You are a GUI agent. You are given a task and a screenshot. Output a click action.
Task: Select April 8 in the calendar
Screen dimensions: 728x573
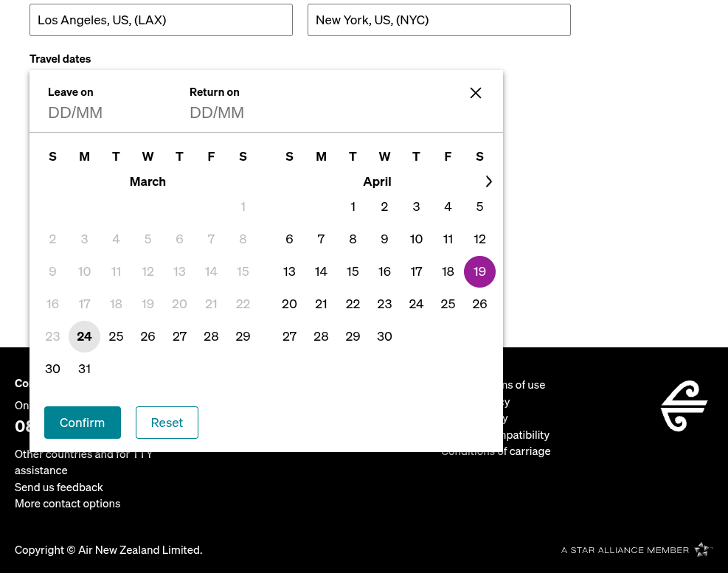pos(353,239)
